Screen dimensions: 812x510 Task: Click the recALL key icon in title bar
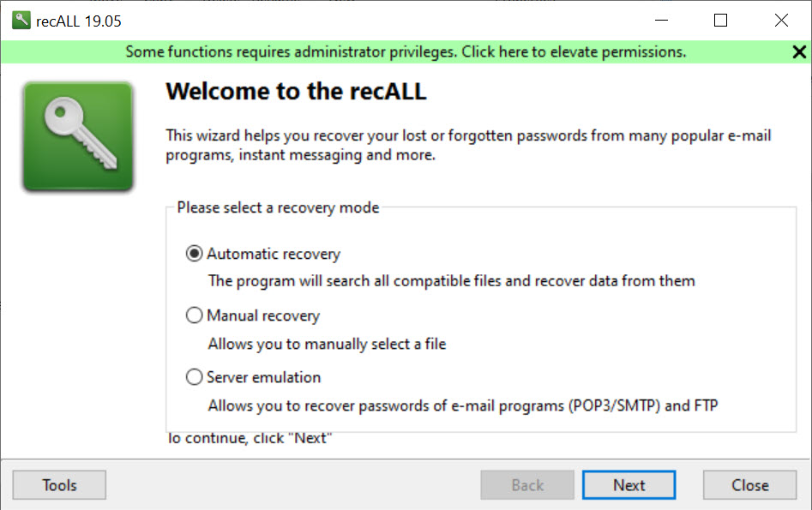pos(21,21)
